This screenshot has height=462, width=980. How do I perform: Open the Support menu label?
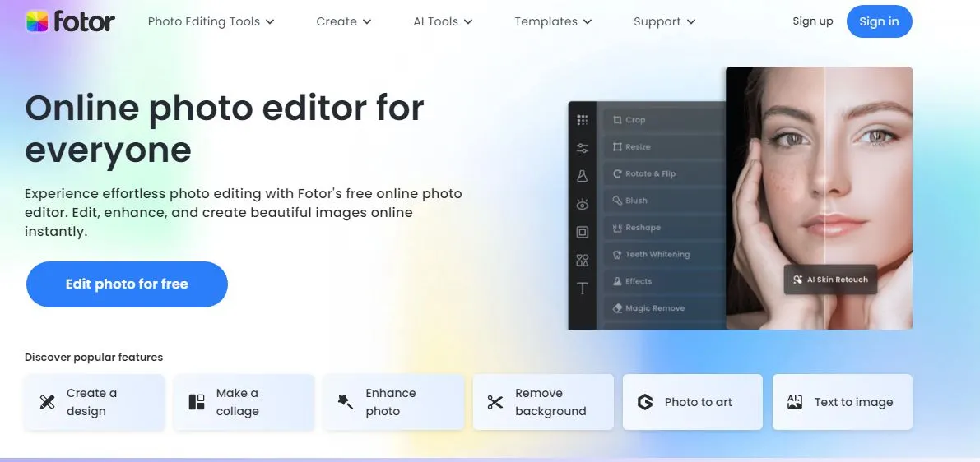pyautogui.click(x=657, y=22)
